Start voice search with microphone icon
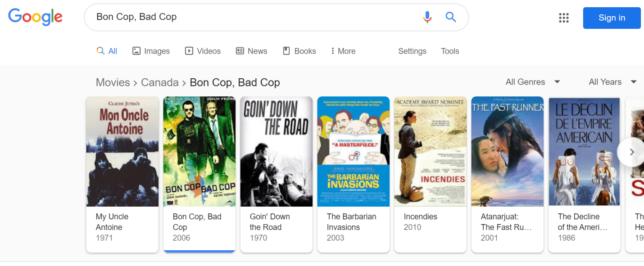644x266 pixels. (x=427, y=17)
